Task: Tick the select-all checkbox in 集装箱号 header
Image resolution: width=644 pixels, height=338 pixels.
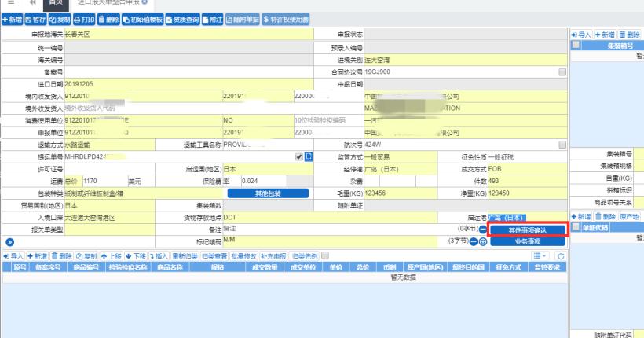Action: tap(576, 45)
